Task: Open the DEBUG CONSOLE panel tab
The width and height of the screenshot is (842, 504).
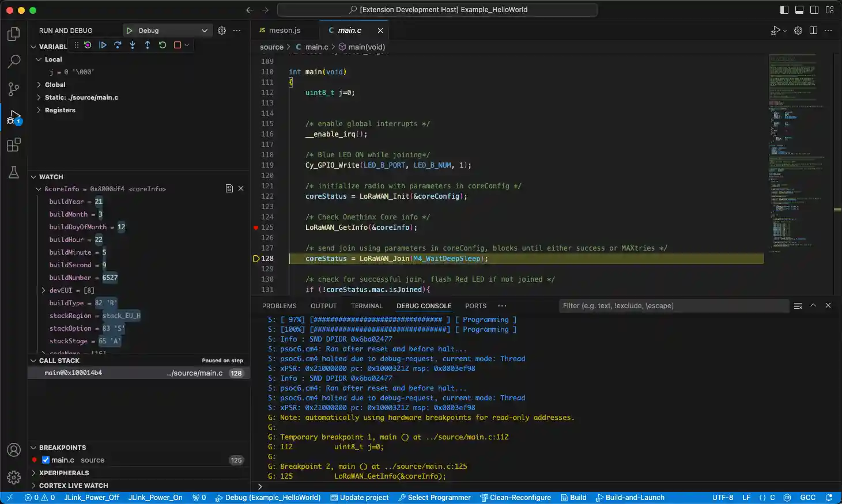Action: click(424, 306)
